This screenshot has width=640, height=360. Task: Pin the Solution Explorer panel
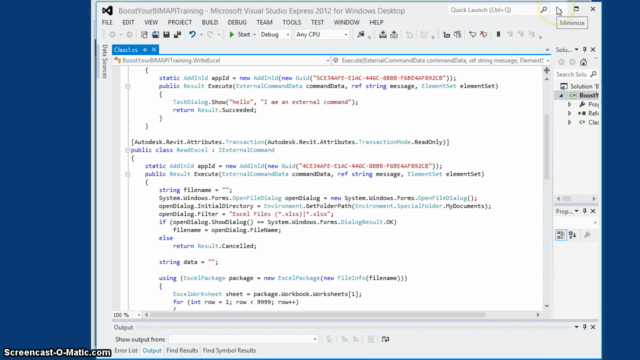pyautogui.click(x=584, y=50)
